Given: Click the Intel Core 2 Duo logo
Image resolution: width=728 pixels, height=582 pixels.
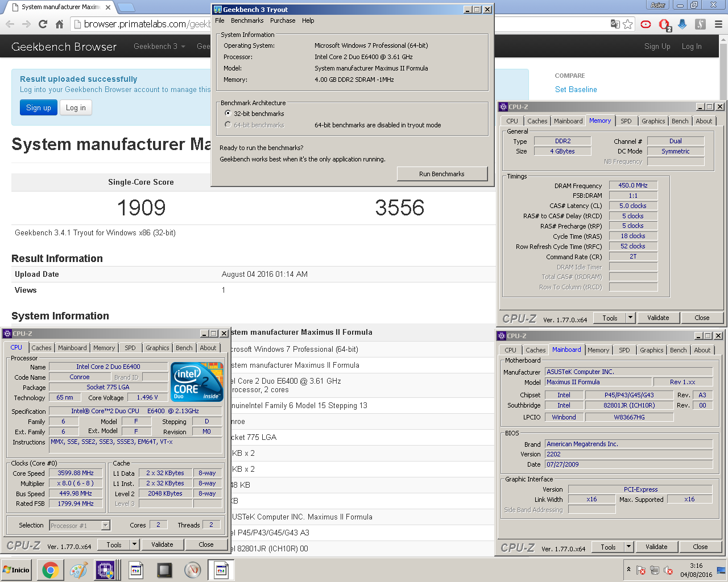Looking at the screenshot, I should (197, 383).
